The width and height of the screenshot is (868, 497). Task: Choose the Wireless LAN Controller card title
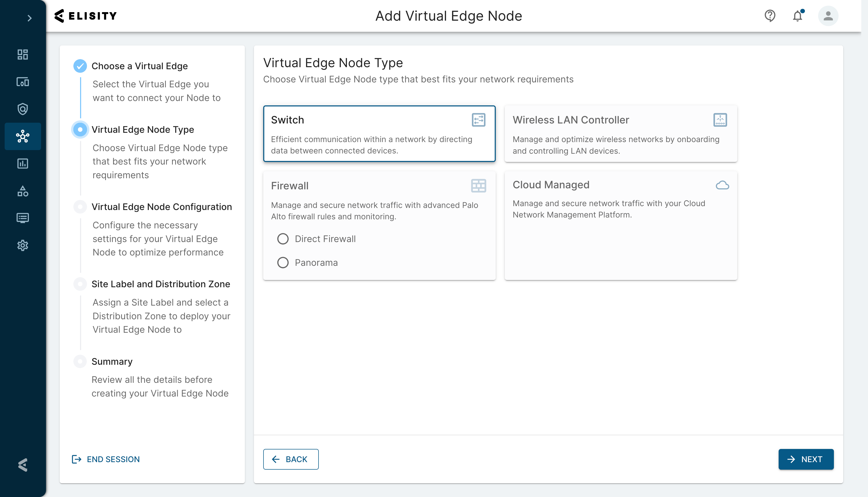571,120
